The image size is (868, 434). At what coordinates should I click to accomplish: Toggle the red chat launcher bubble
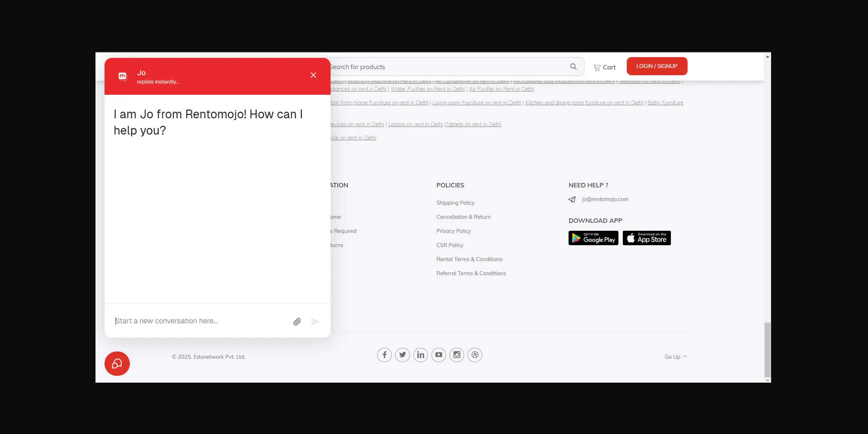pos(117,363)
